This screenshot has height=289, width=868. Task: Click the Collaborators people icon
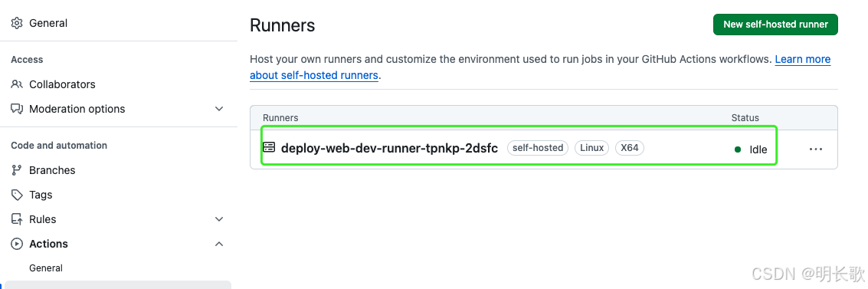pos(17,84)
